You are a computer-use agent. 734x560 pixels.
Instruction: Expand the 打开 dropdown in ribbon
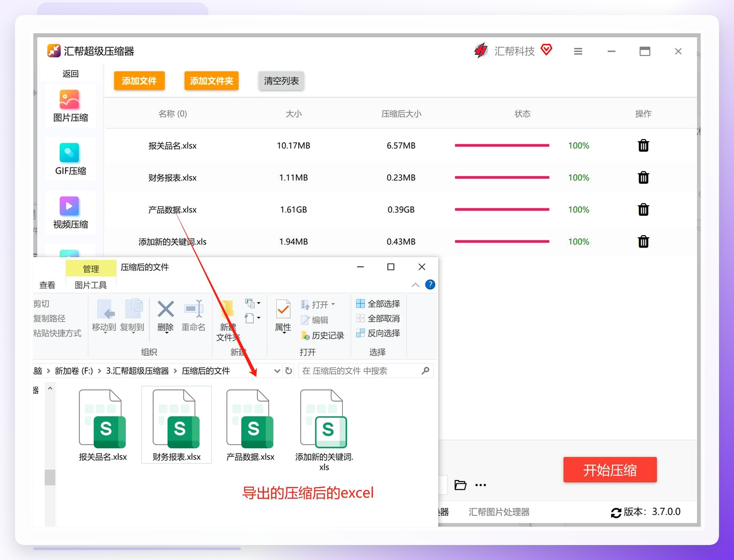point(333,304)
